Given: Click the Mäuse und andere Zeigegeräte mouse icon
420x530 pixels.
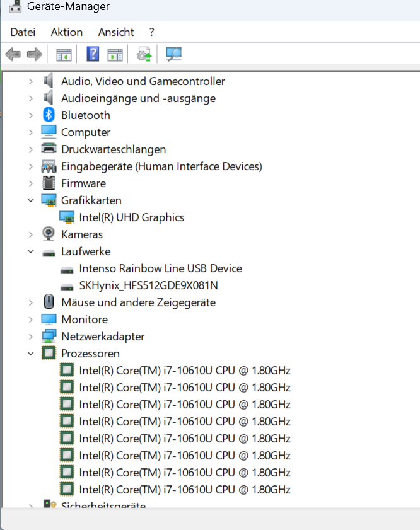Looking at the screenshot, I should pyautogui.click(x=49, y=302).
